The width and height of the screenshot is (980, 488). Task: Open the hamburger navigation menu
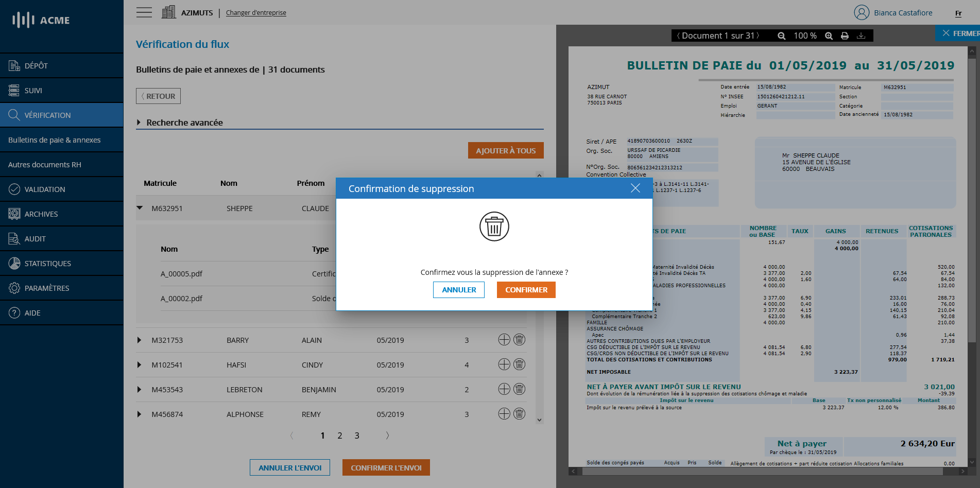[x=144, y=12]
